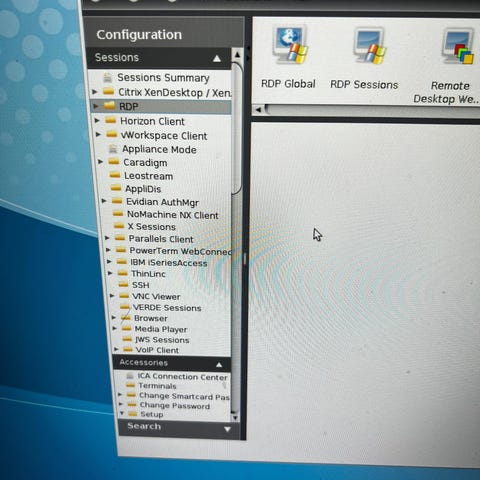Click the X Sessions folder icon
This screenshot has height=480, width=480.
pos(119,226)
